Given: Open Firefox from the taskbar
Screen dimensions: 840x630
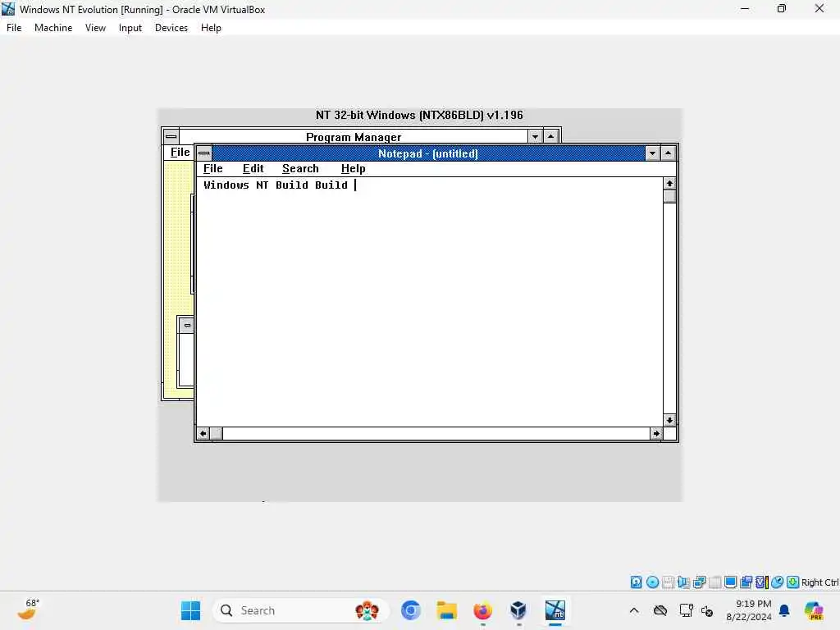Looking at the screenshot, I should (x=482, y=610).
